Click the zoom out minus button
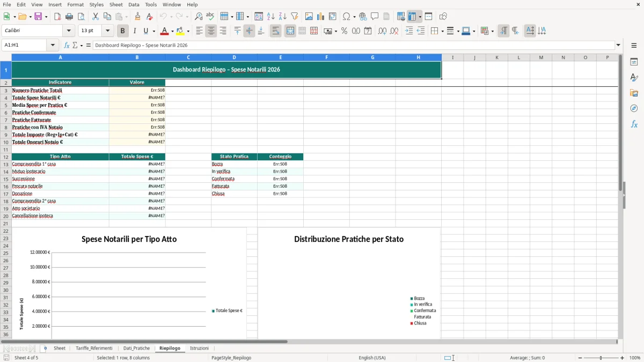 point(580,358)
